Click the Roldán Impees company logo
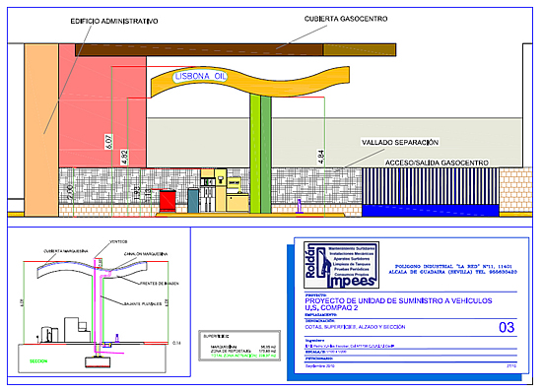The image size is (542, 392). pyautogui.click(x=341, y=265)
